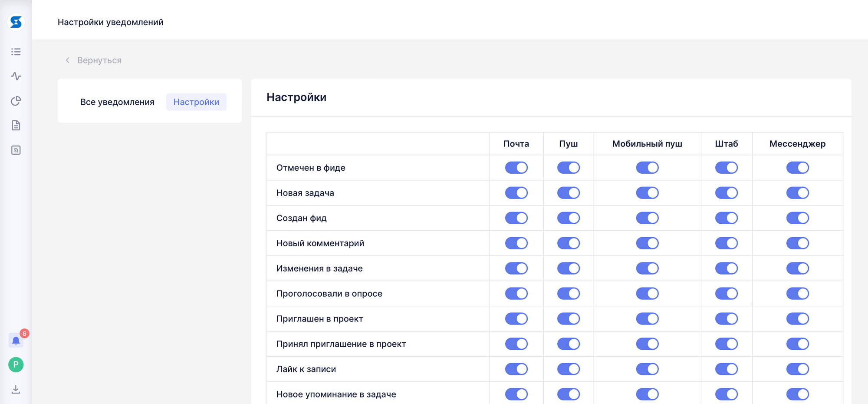Screen dimensions: 868x404
Task: Switch off Почта for Создан фид
Action: [x=516, y=218]
